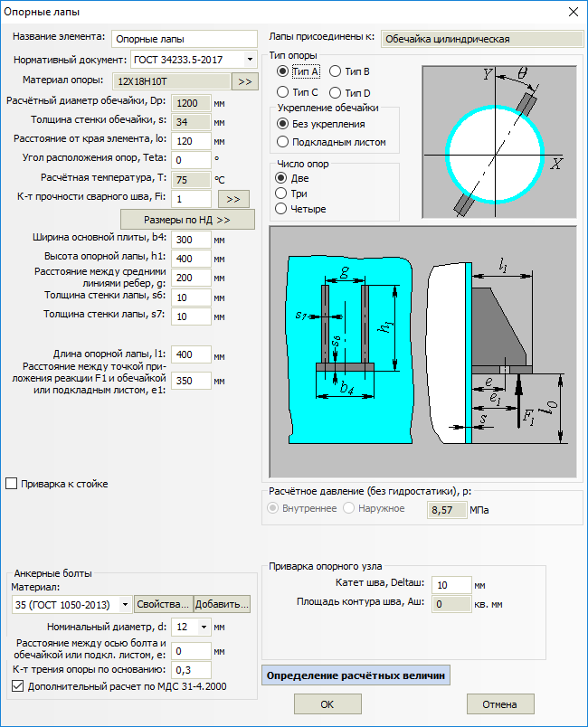The image size is (588, 727).
Task: Set number of supports to Три
Action: tap(280, 194)
